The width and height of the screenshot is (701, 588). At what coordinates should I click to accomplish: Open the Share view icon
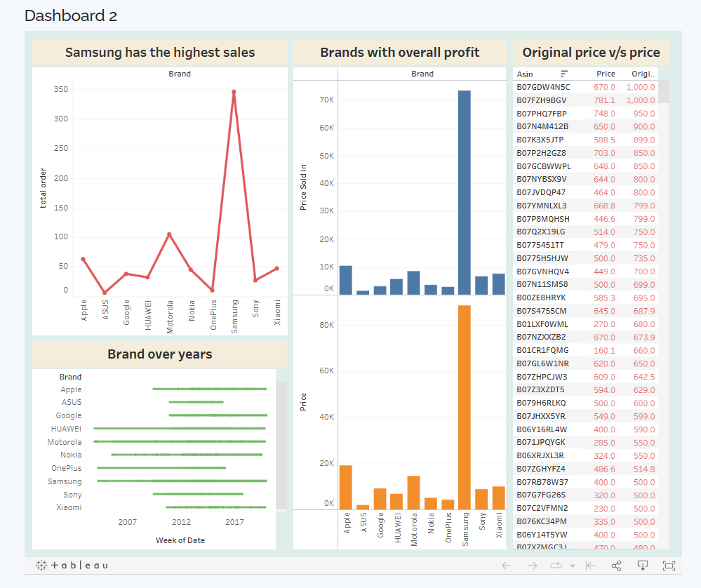pos(616,566)
